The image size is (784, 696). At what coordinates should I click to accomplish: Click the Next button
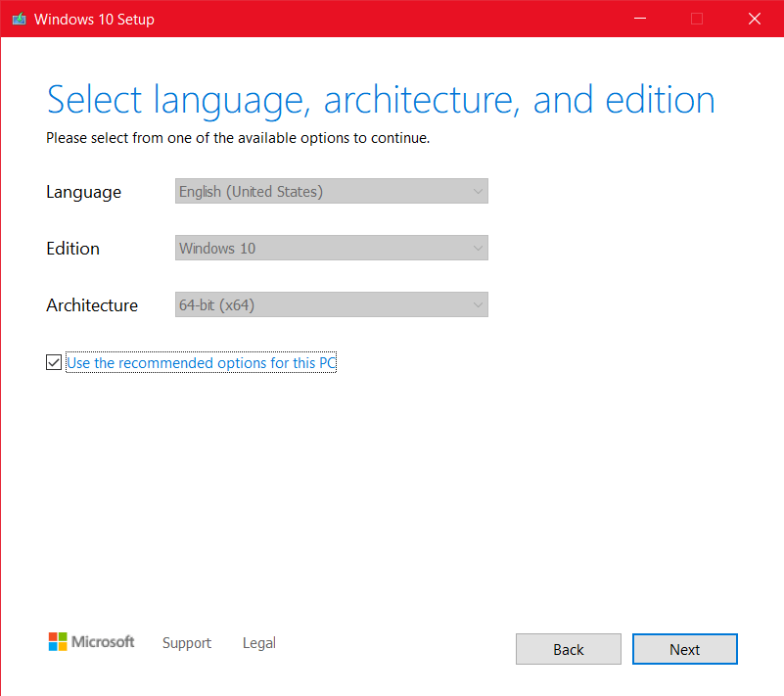point(684,649)
